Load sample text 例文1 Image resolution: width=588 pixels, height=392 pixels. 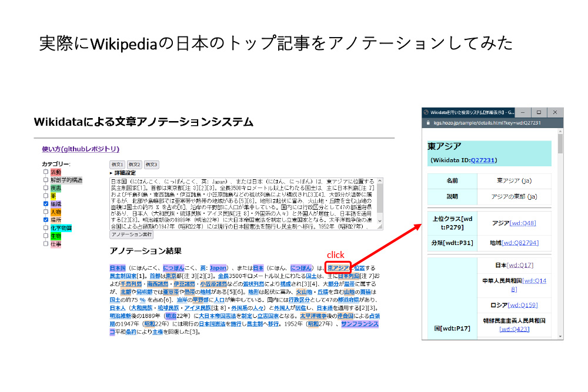coord(117,165)
